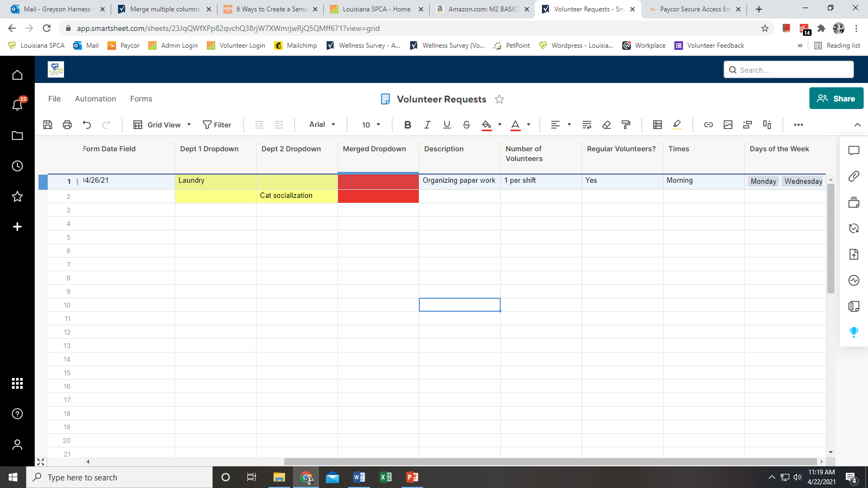Open the Volunteer Feedback bookmark
The width and height of the screenshot is (868, 488).
click(x=709, y=46)
